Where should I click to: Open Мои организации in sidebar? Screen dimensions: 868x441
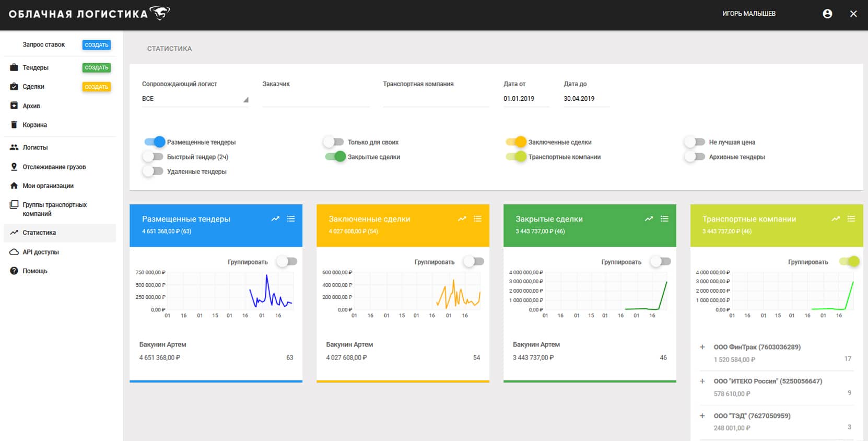[48, 185]
